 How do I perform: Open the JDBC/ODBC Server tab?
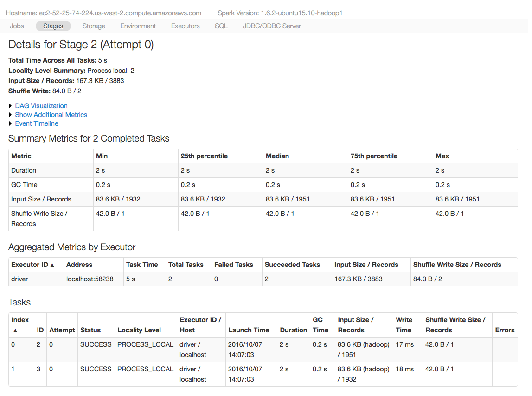272,26
